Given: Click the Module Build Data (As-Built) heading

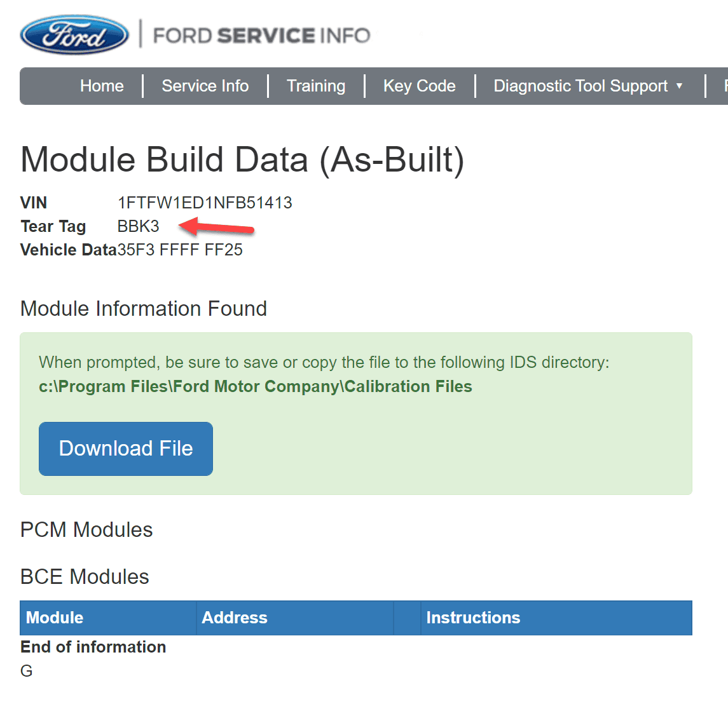Looking at the screenshot, I should point(242,160).
